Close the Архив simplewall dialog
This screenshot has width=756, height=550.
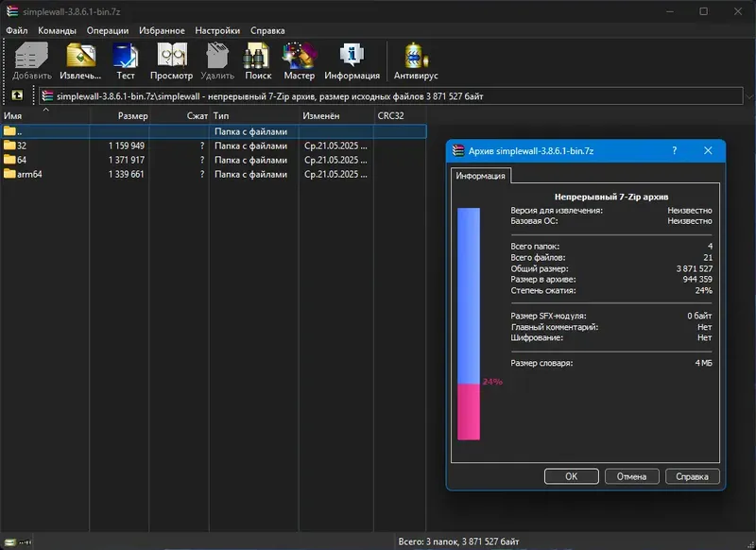tap(708, 151)
